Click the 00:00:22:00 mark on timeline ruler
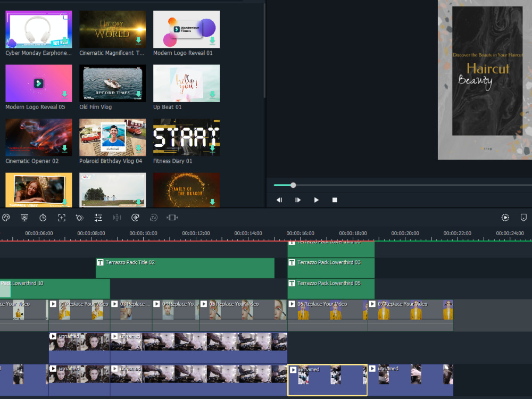The image size is (532, 399). (x=458, y=234)
